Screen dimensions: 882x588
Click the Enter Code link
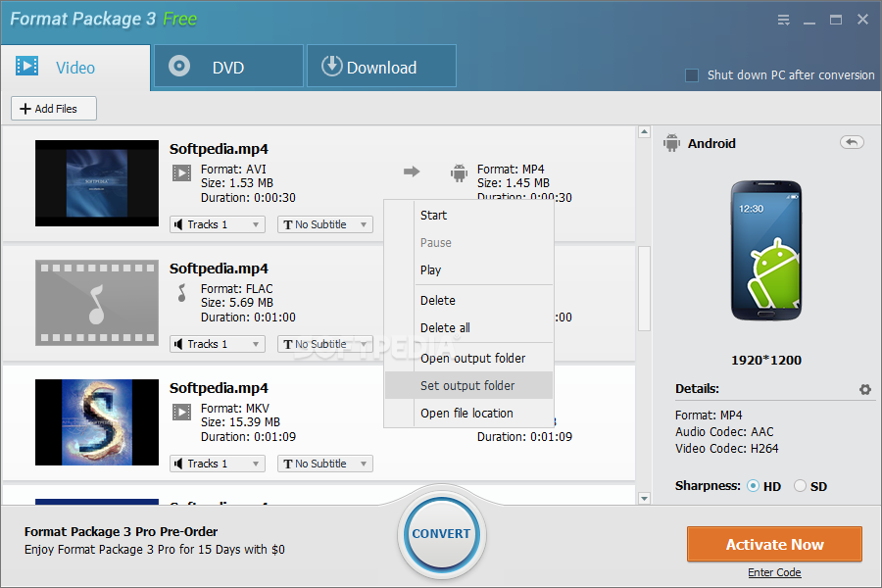point(774,572)
